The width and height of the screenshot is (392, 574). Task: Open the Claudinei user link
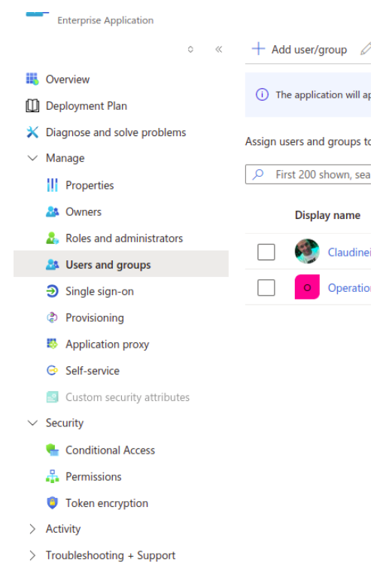349,252
